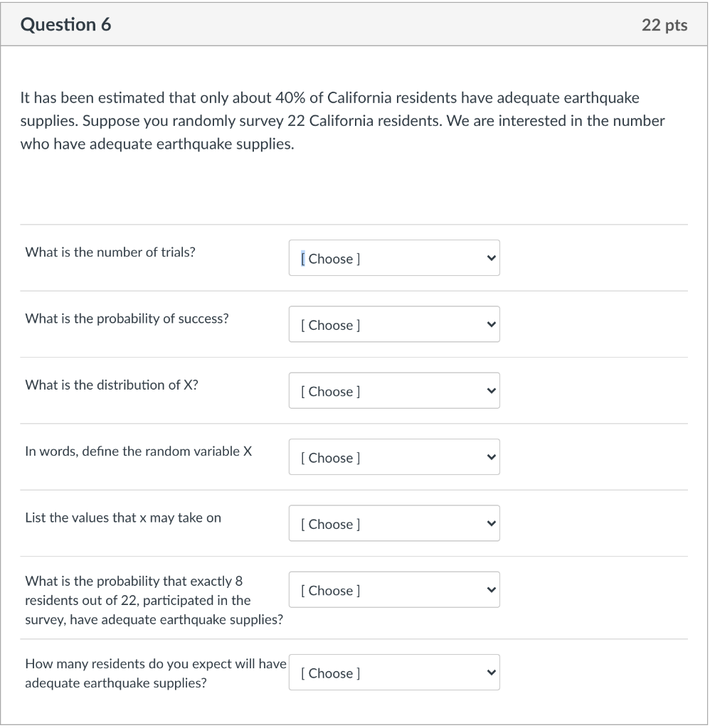Click the "What is the number of trials?" text
710x728 pixels.
click(110, 252)
